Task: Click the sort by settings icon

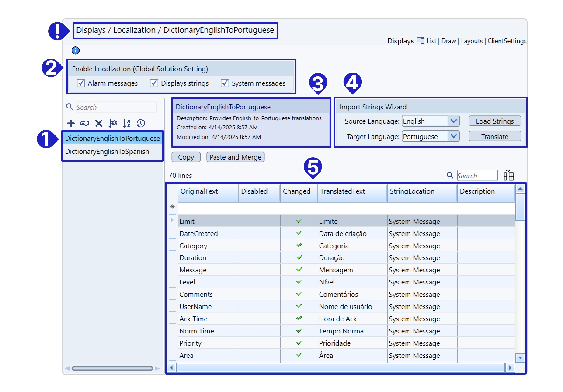Action: 113,123
